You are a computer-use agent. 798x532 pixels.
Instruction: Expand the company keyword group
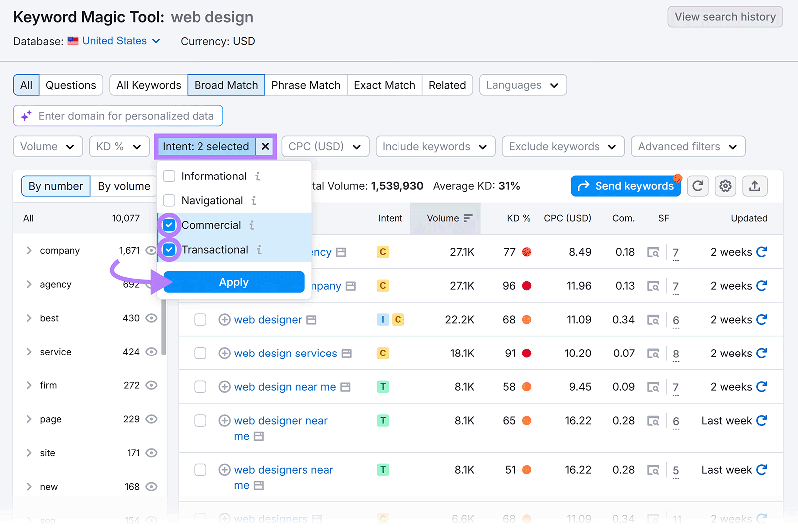(29, 251)
